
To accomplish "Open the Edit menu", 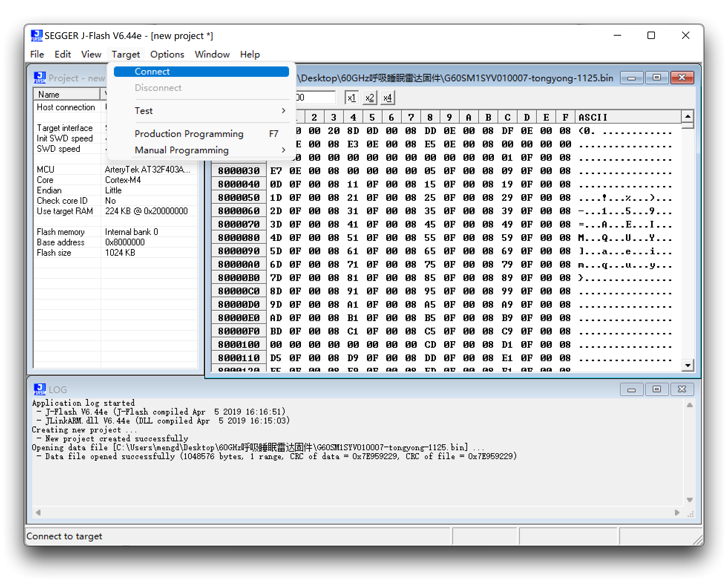I will tap(63, 55).
